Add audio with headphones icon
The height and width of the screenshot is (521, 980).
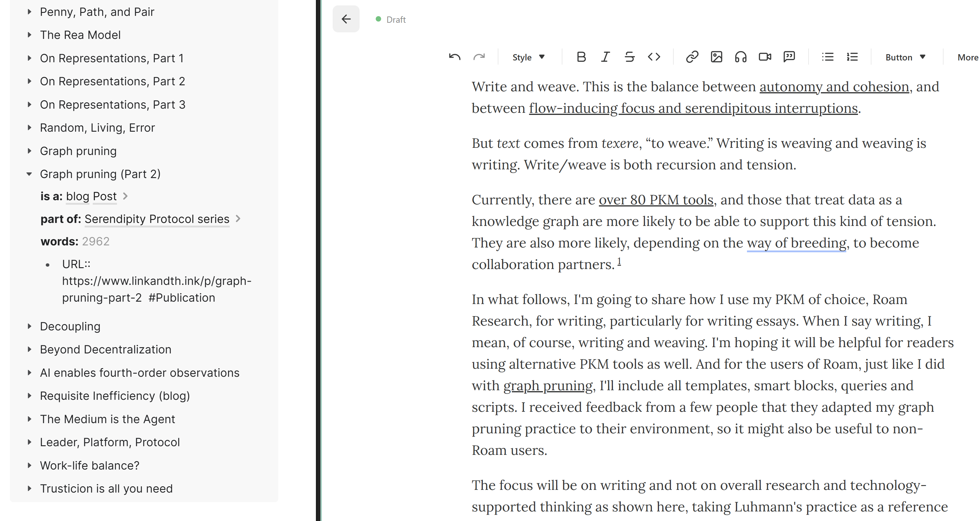click(741, 57)
